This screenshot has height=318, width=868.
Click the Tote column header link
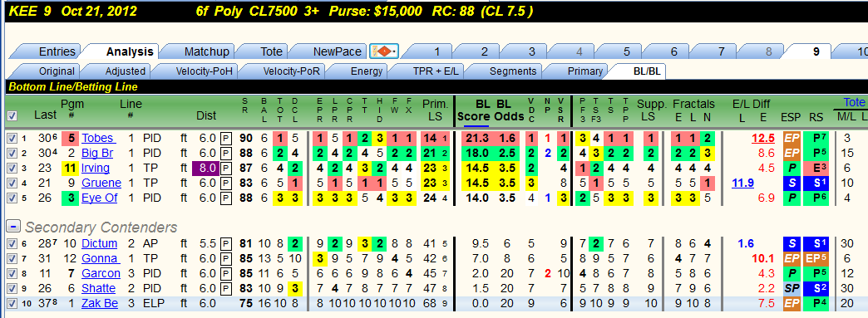coord(854,102)
